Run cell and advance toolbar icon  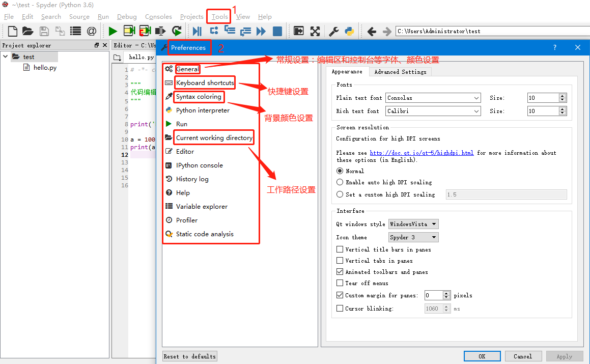pyautogui.click(x=145, y=31)
